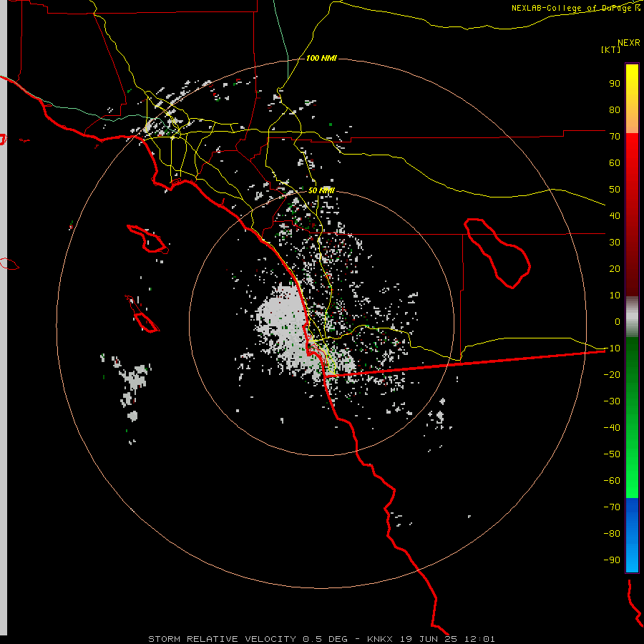The width and height of the screenshot is (644, 644).
Task: Click the 50 tick label on scale
Action: [x=615, y=190]
